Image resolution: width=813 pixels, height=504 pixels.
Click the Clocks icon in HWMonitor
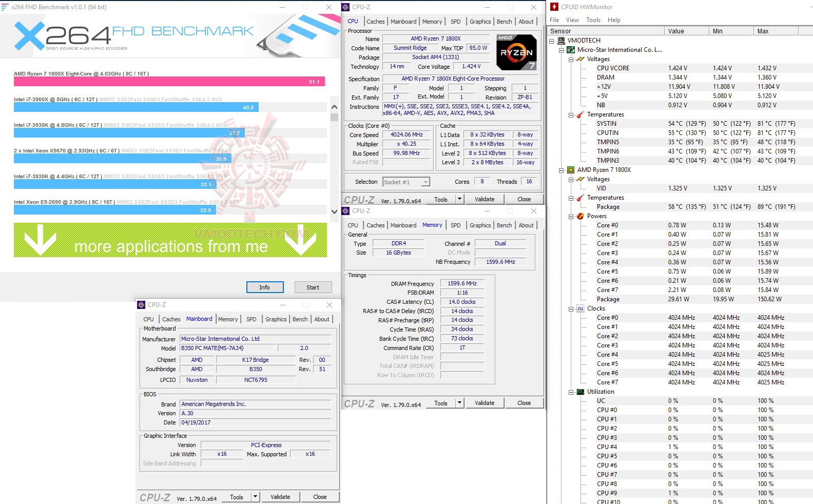580,308
